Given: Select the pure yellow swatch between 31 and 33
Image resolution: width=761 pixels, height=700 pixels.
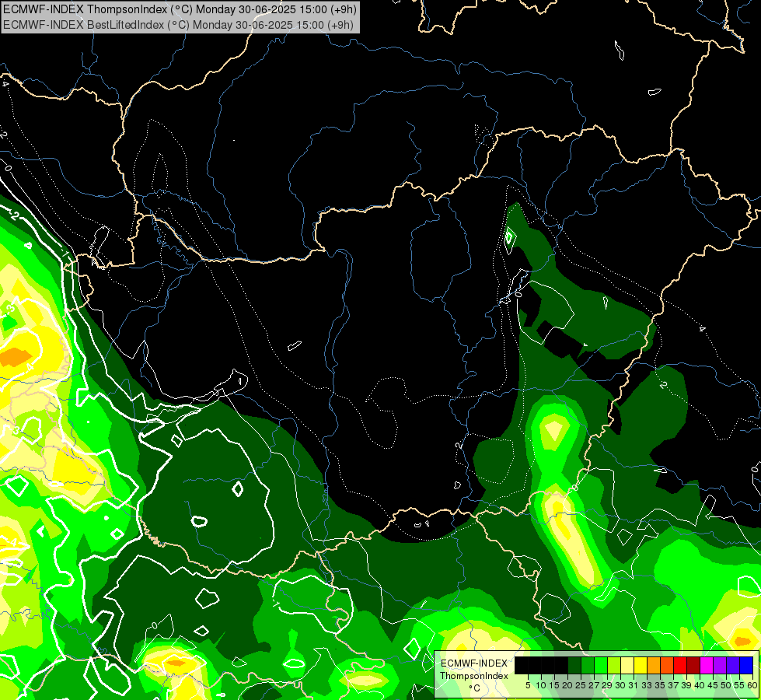Looking at the screenshot, I should [641, 665].
